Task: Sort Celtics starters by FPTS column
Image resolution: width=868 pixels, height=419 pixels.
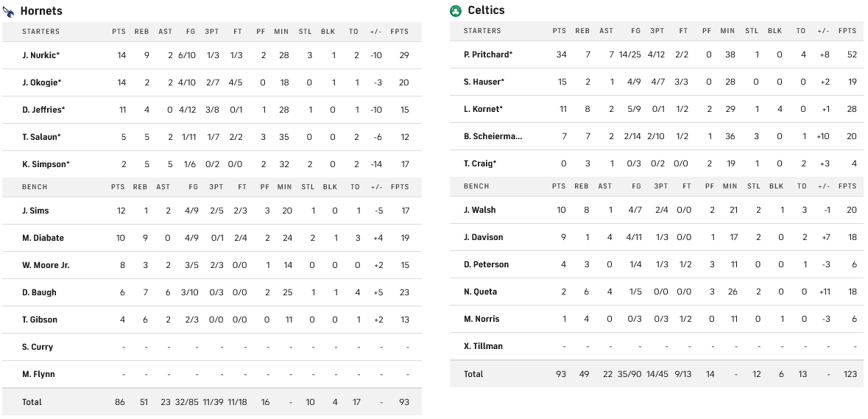Action: (x=847, y=31)
